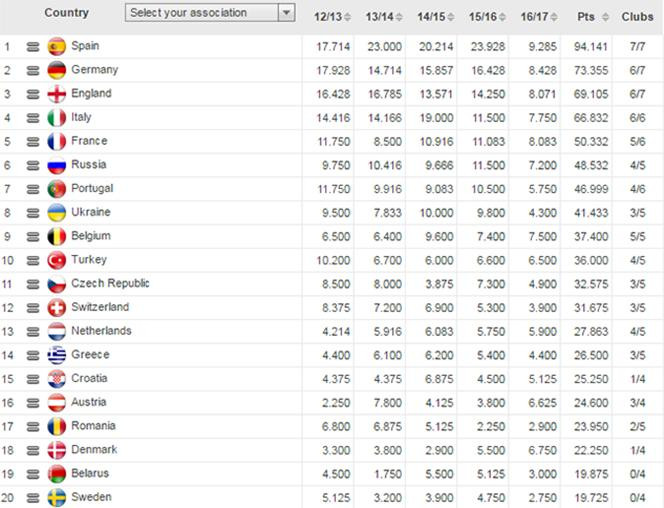Click the Turkey flag icon

pos(56,260)
